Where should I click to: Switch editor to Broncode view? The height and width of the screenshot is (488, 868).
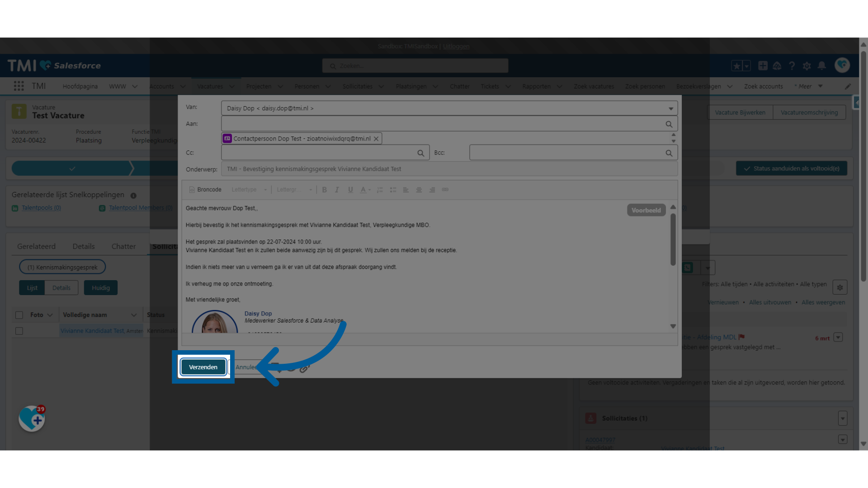(205, 190)
